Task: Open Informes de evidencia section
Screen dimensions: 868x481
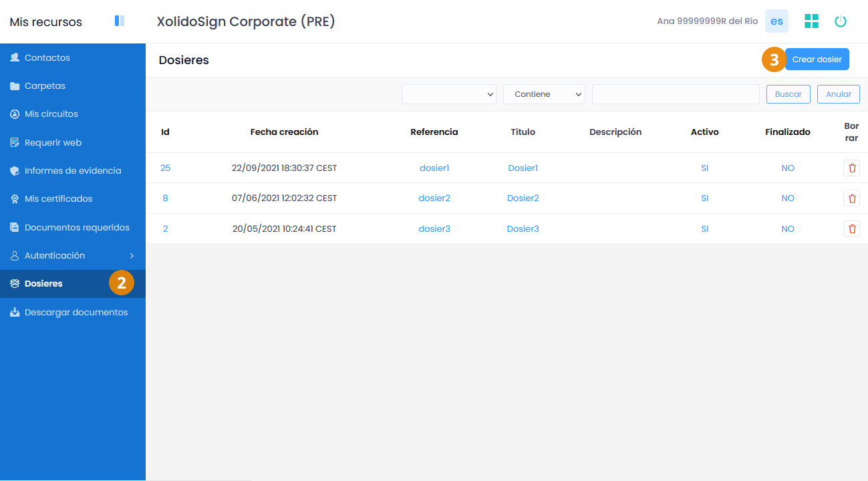Action: pos(73,171)
